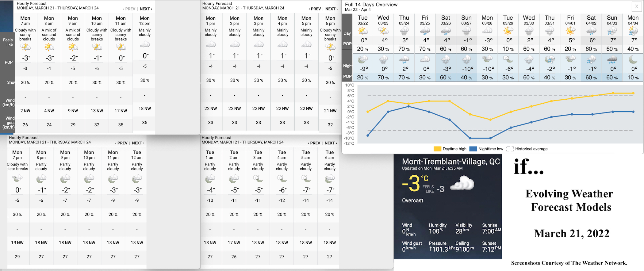Screen dimensions: 644x271
Task: Click the Sat 03/26 daytime weather icon
Action: tap(446, 31)
